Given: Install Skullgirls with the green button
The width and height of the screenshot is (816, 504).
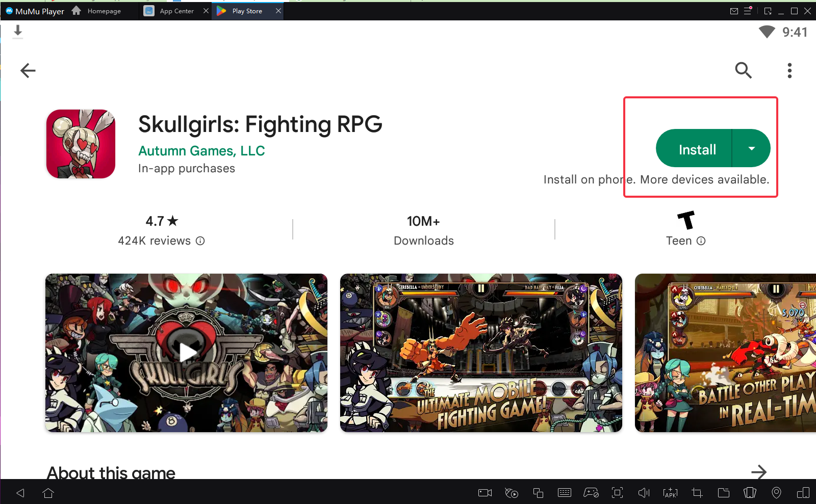Looking at the screenshot, I should pyautogui.click(x=694, y=148).
